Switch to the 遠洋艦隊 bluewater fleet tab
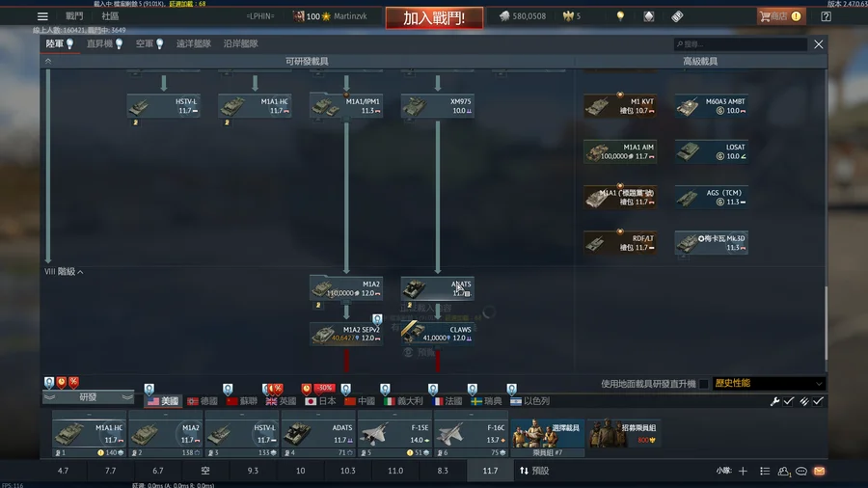This screenshot has height=488, width=868. pyautogui.click(x=194, y=43)
